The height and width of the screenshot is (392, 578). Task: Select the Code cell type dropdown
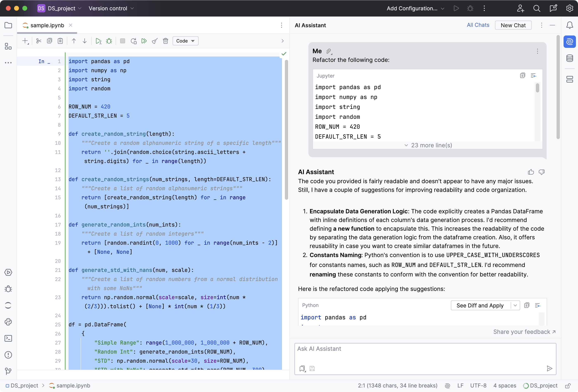coord(185,41)
